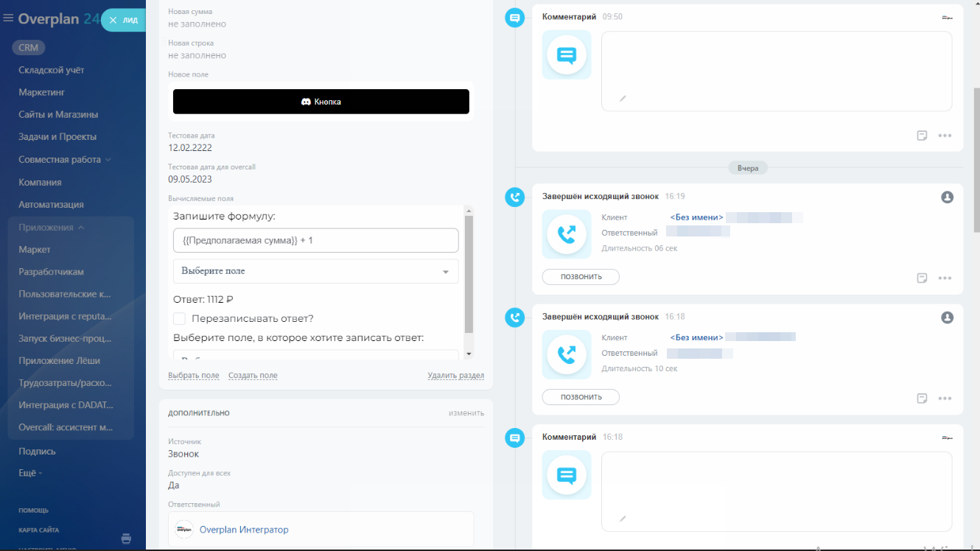
Task: Open the three-dot menu of the 16:18 call
Action: pos(945,399)
